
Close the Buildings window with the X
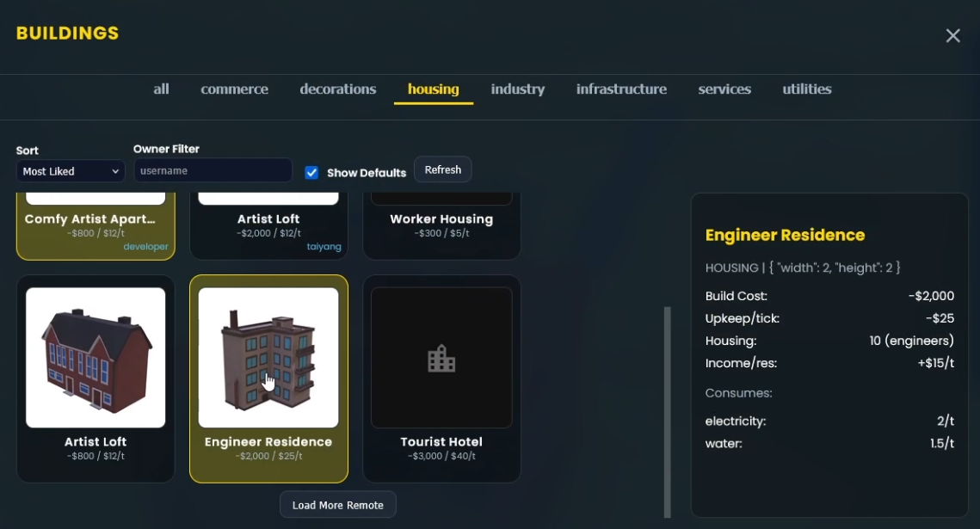(952, 36)
